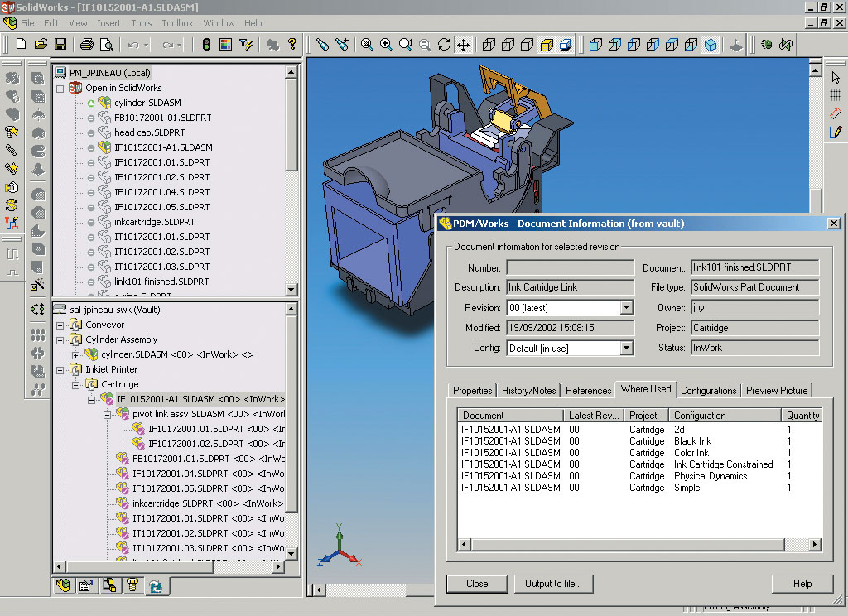Select the Rotate View tool
Image resolution: width=848 pixels, height=616 pixels.
(444, 45)
